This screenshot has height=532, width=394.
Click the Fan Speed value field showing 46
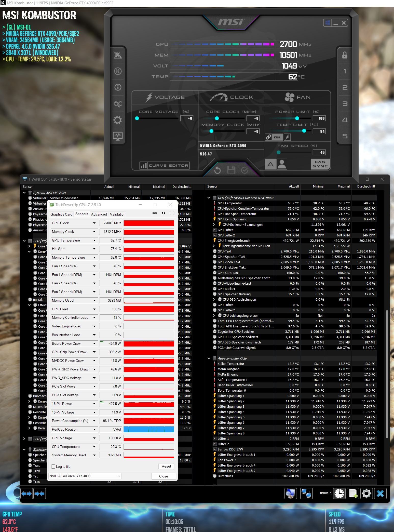point(319,152)
